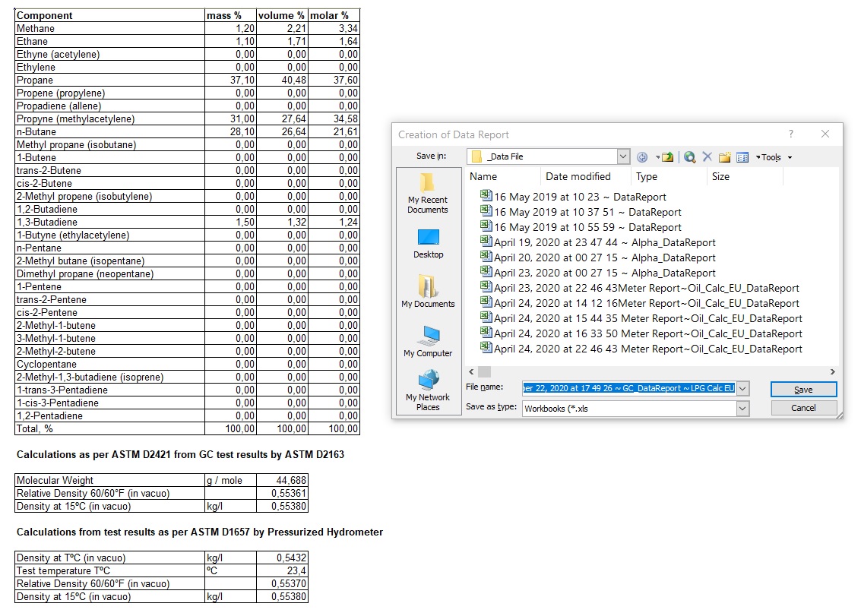This screenshot has width=861, height=616.
Task: Click the horizontal scrollbar left arrow
Action: point(471,371)
